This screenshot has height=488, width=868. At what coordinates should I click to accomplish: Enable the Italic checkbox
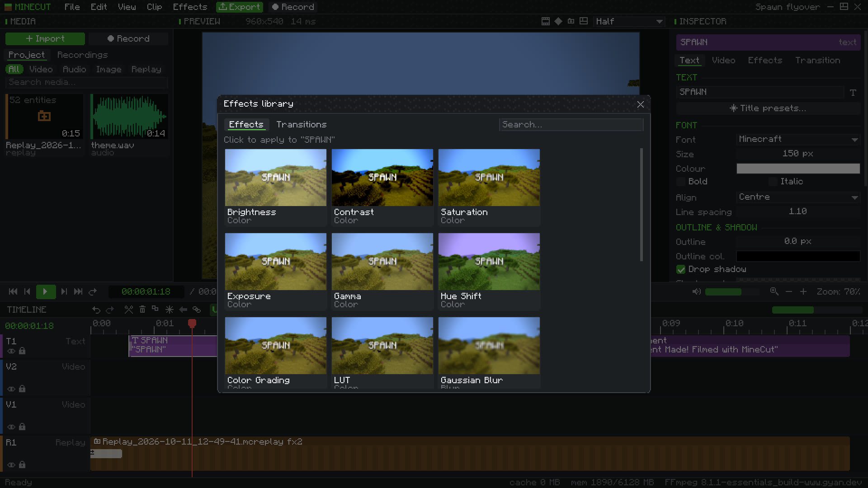(773, 182)
